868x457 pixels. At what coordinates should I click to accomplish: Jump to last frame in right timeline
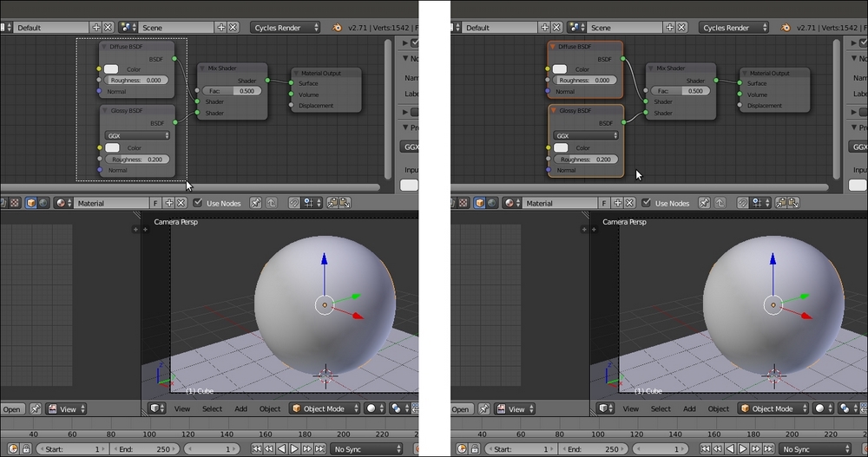(x=770, y=449)
